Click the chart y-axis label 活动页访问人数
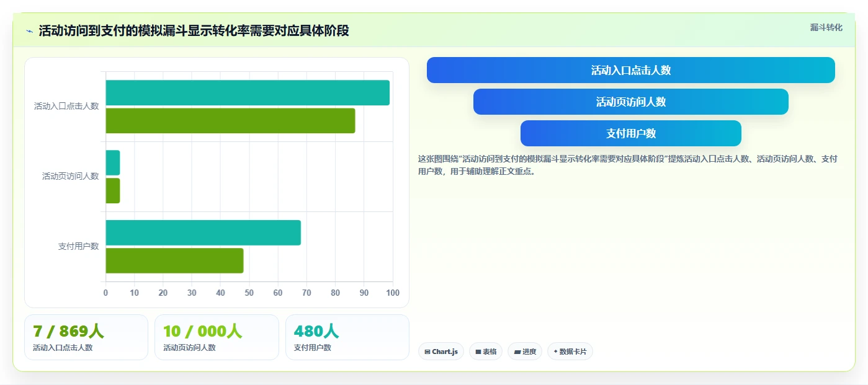This screenshot has height=385, width=868. tap(71, 176)
